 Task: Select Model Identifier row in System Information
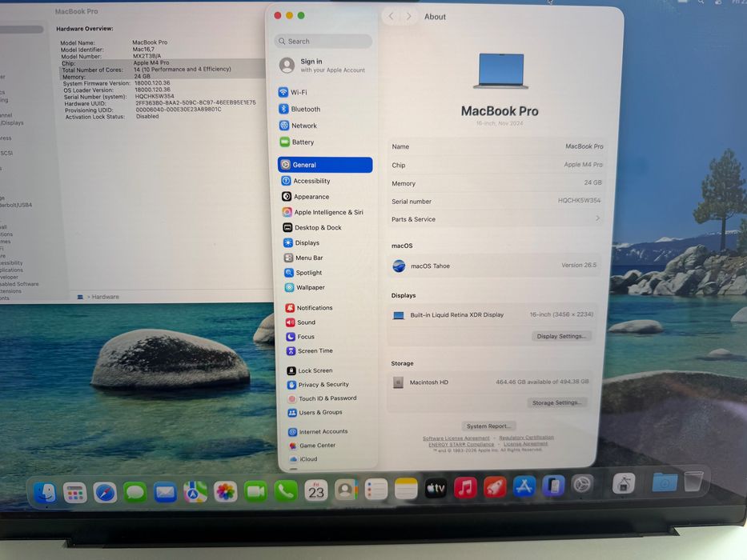107,49
